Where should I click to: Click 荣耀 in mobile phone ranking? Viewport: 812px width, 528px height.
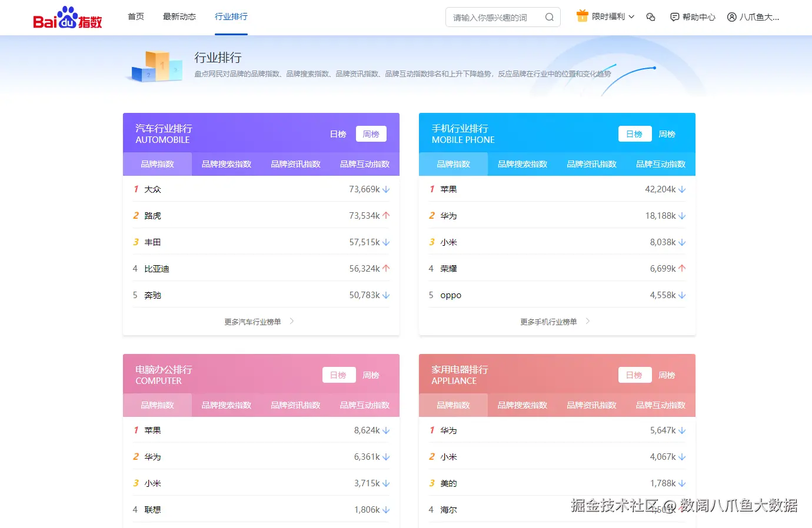tap(449, 269)
